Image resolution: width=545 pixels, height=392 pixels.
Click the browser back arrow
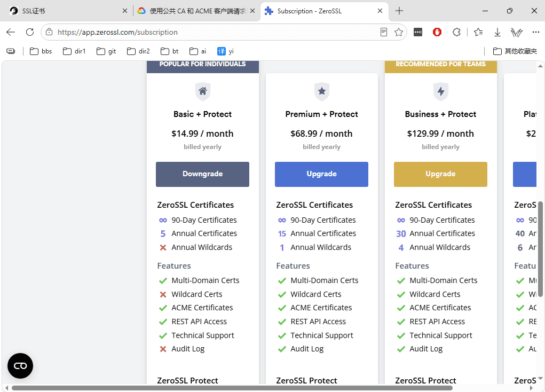(x=11, y=33)
